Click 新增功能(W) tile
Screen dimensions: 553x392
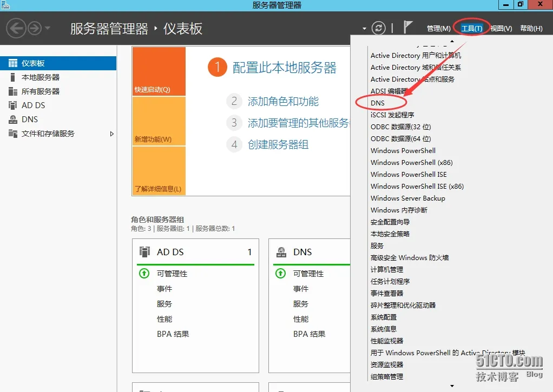point(159,121)
